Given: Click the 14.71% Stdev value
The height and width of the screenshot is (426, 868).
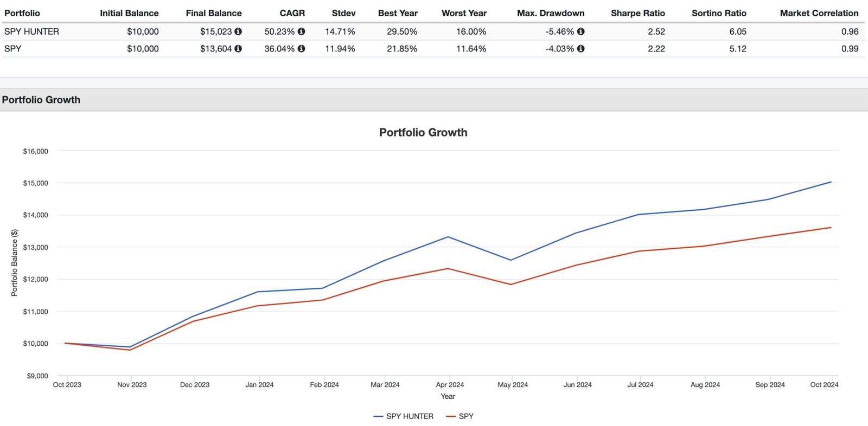Looking at the screenshot, I should [340, 31].
